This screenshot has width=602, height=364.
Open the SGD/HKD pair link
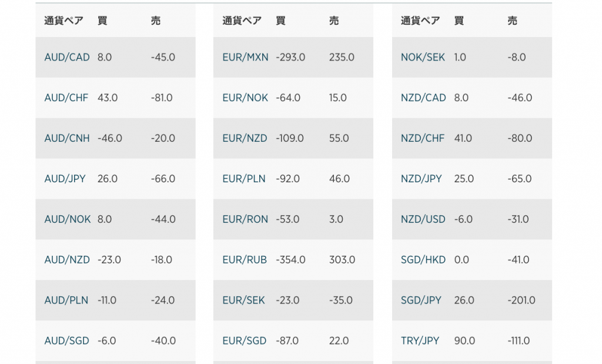[x=423, y=260]
